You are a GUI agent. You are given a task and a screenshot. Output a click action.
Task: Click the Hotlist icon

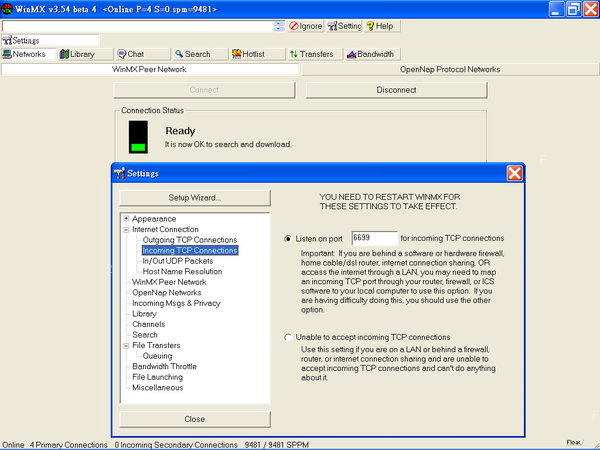(x=236, y=54)
